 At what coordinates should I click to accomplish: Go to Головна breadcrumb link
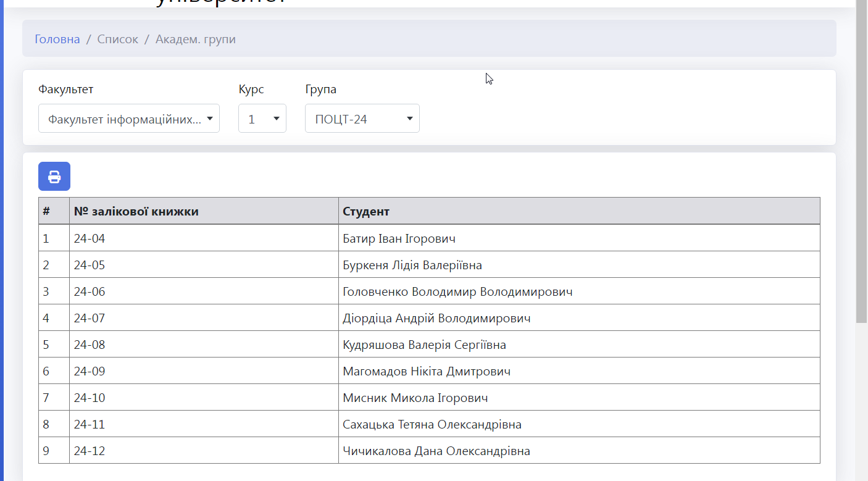pos(57,40)
